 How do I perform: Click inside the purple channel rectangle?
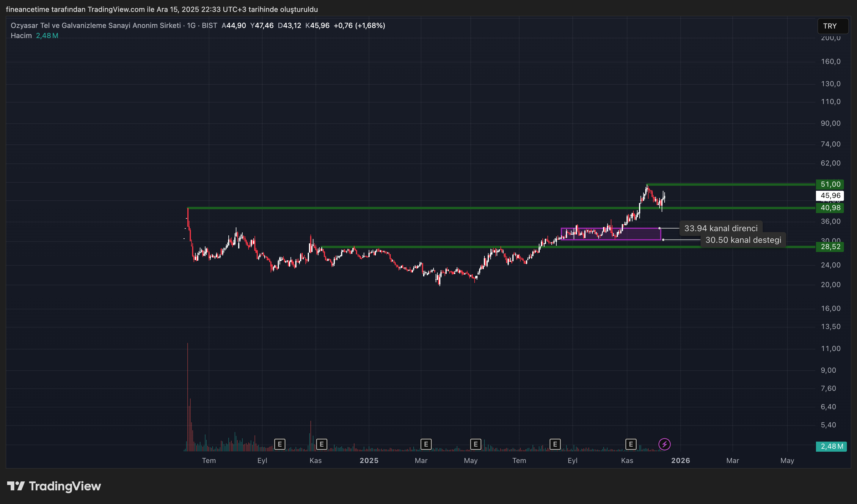639,234
